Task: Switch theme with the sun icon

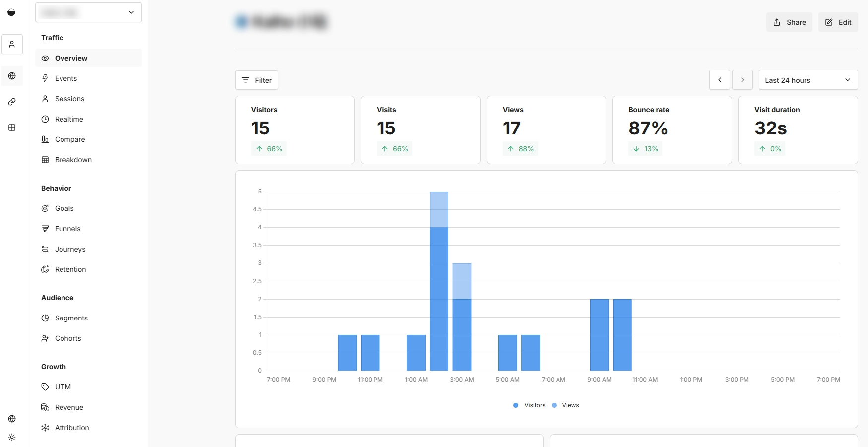Action: [x=12, y=437]
